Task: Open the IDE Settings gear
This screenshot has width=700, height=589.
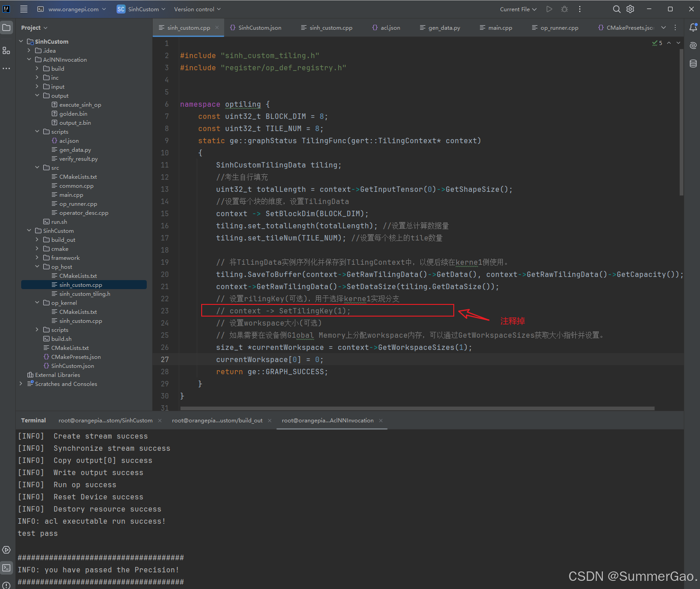Action: pyautogui.click(x=630, y=9)
